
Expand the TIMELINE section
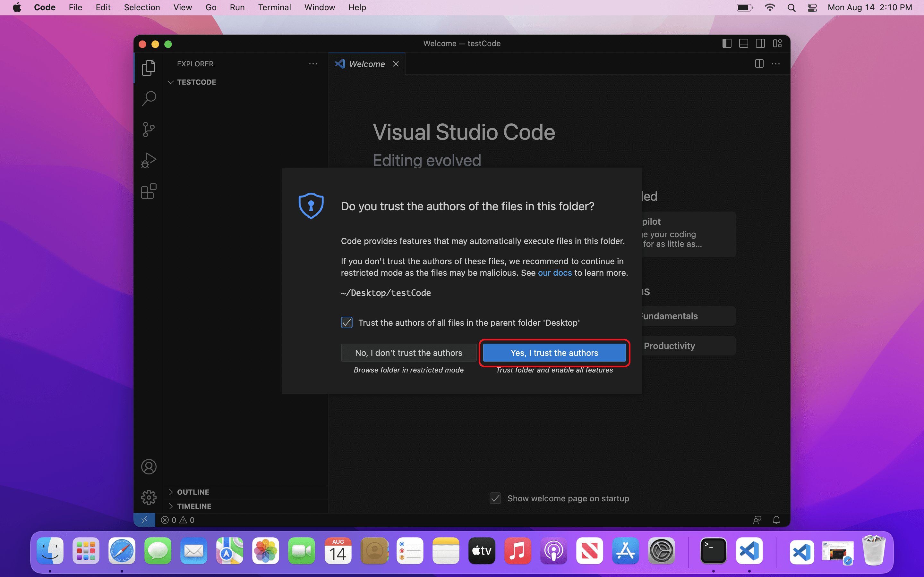pyautogui.click(x=194, y=506)
